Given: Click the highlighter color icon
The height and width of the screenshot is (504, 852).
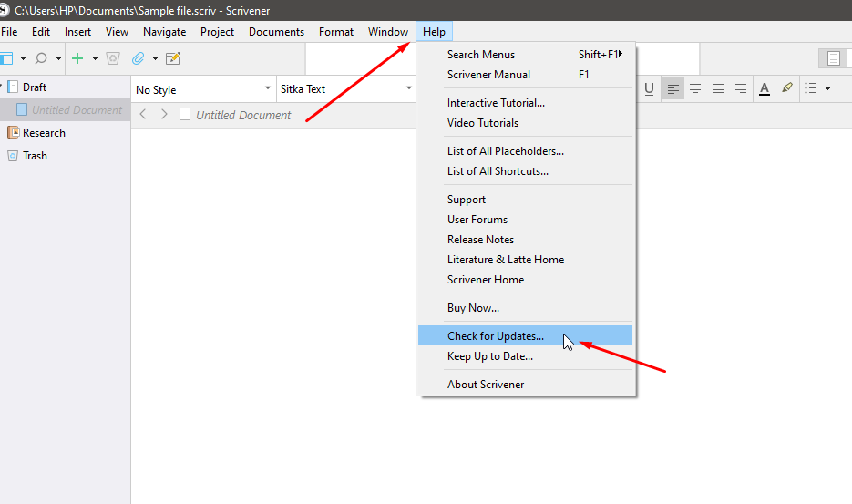Looking at the screenshot, I should [x=786, y=87].
